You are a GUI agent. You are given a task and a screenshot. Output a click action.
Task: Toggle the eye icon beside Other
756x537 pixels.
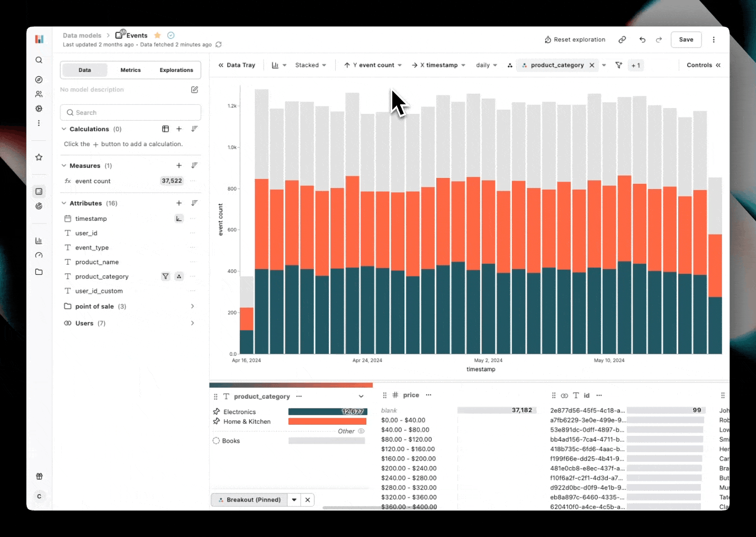point(361,431)
